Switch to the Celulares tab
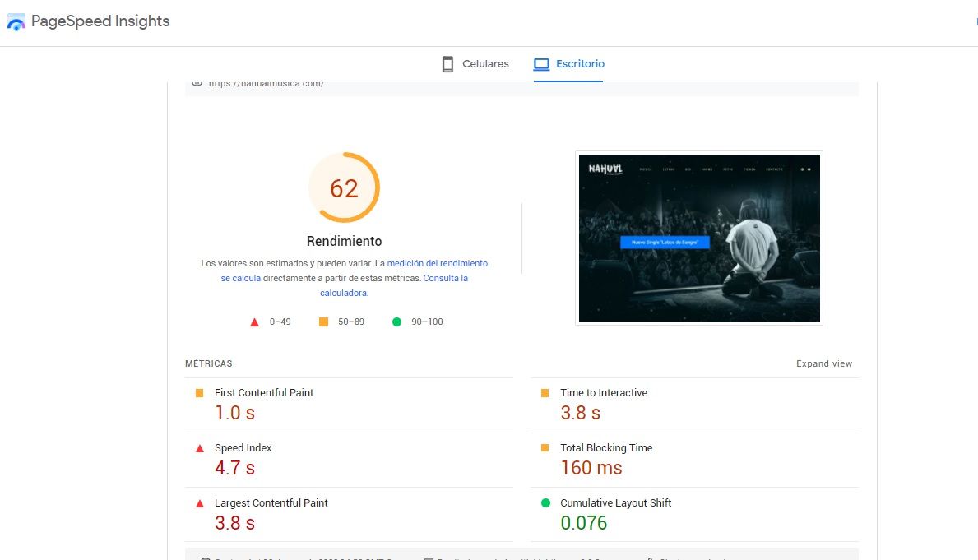The image size is (978, 560). [475, 63]
